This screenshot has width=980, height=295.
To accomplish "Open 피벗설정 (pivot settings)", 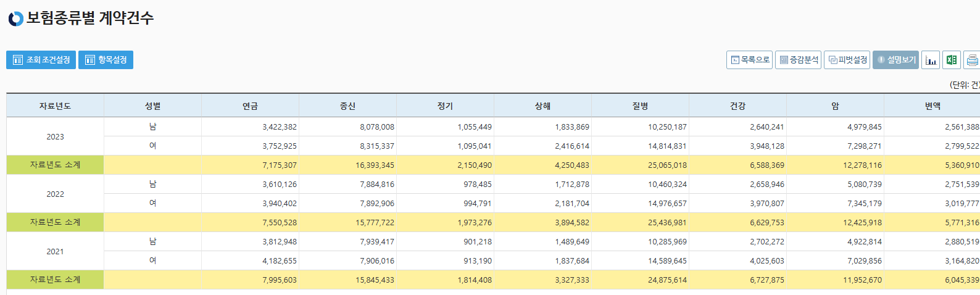I will tap(847, 60).
